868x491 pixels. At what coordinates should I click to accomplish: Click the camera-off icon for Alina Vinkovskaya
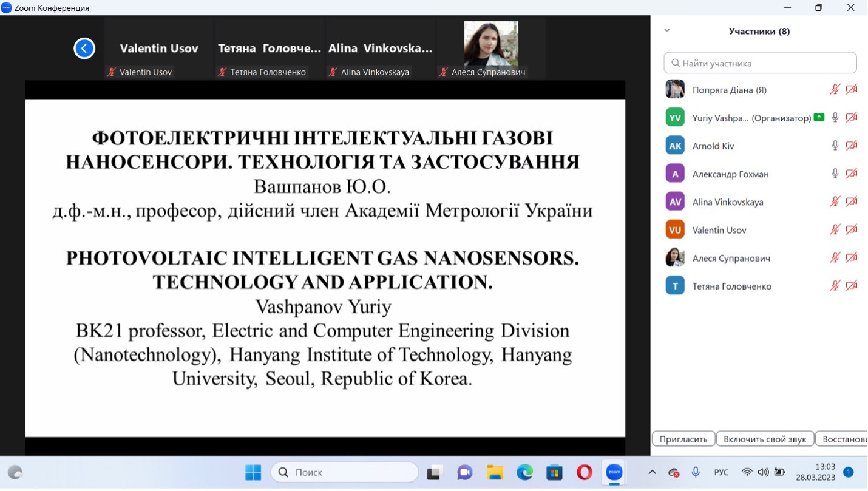click(x=852, y=202)
